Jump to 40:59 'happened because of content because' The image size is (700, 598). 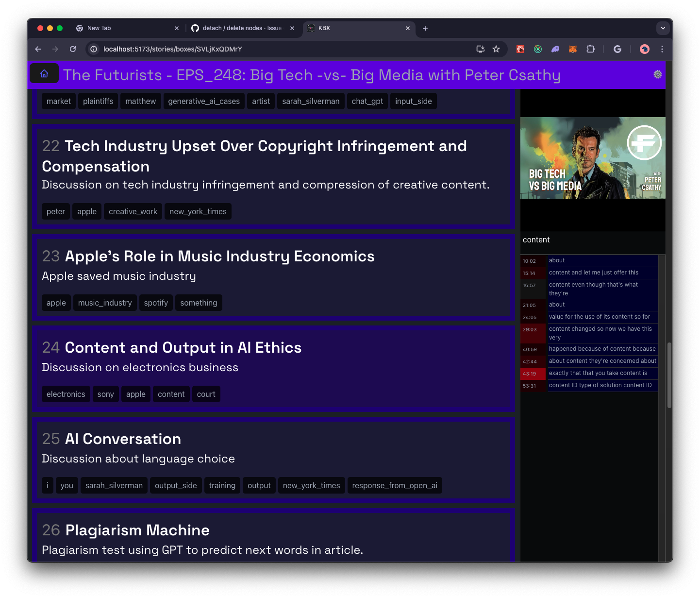tap(589, 349)
